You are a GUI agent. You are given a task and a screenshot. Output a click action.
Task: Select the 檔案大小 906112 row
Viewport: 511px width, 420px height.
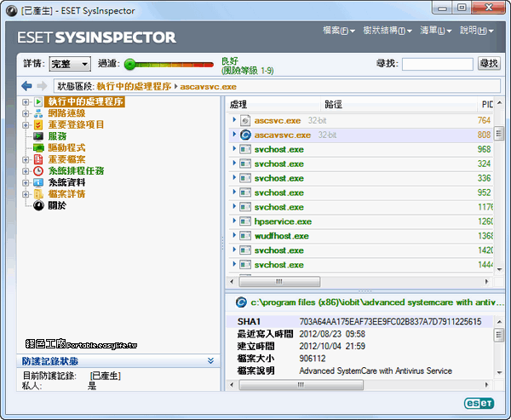click(360, 359)
